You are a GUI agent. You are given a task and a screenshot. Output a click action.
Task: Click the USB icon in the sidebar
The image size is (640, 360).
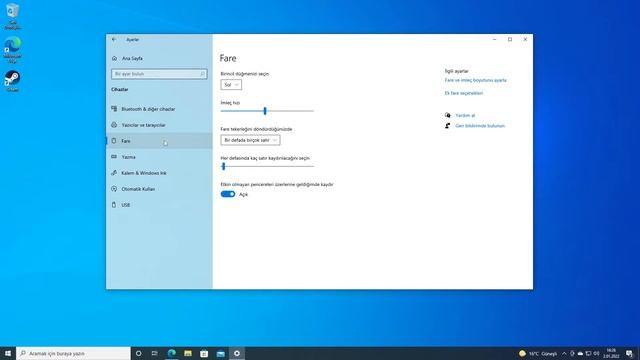114,205
